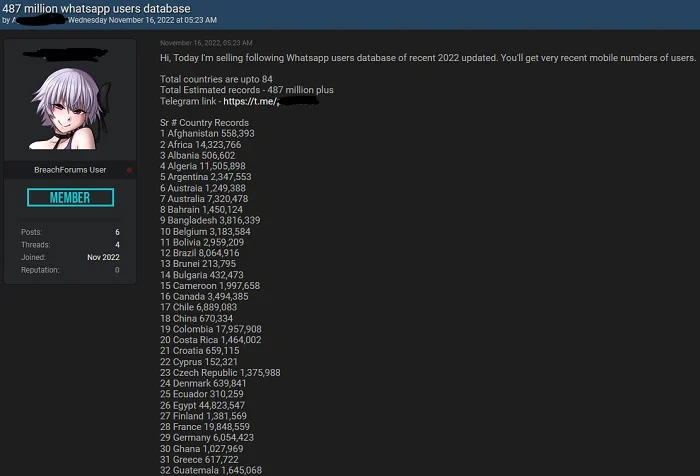
Task: Click the 'Total countries are upto 84' line
Action: click(x=216, y=79)
